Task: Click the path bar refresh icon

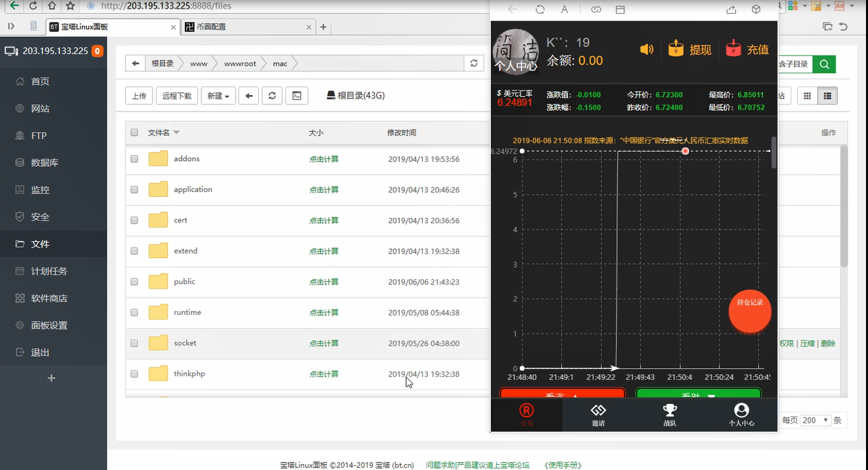Action: pyautogui.click(x=474, y=63)
